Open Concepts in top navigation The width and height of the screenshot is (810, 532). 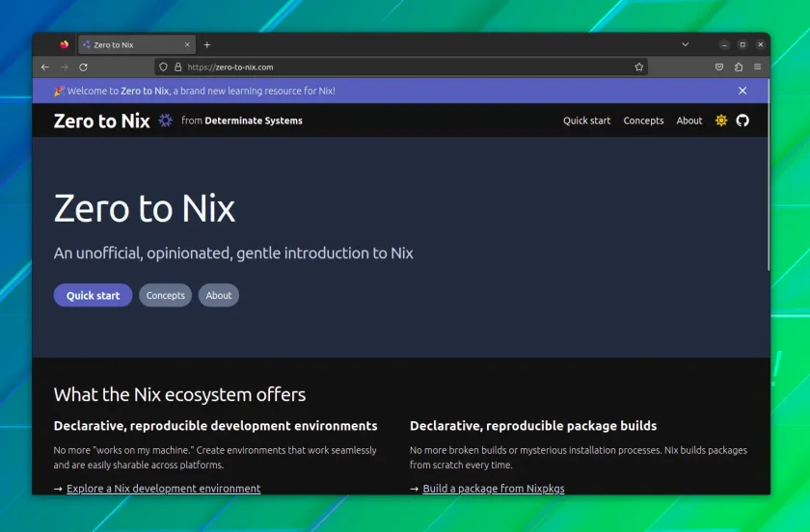[x=643, y=120]
